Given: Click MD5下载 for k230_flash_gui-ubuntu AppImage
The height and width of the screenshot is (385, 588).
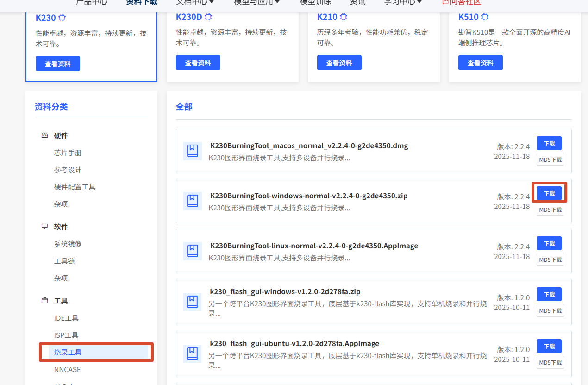Looking at the screenshot, I should (x=550, y=362).
